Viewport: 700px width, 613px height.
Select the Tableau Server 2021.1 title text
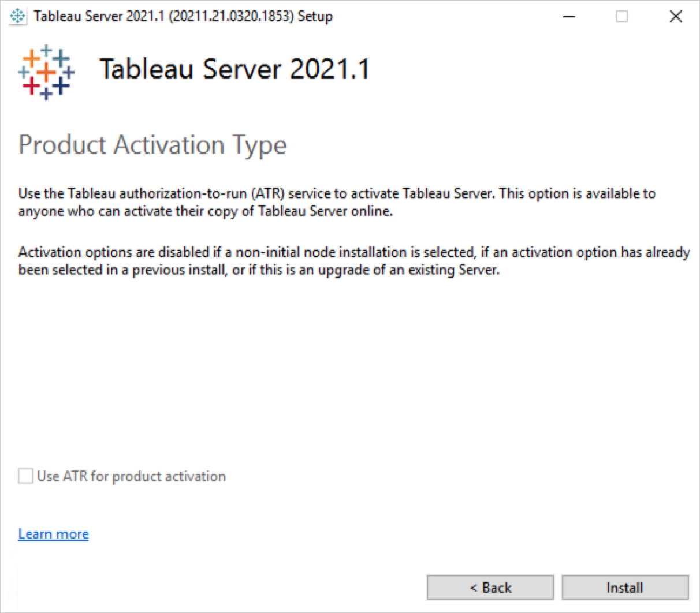pos(235,69)
